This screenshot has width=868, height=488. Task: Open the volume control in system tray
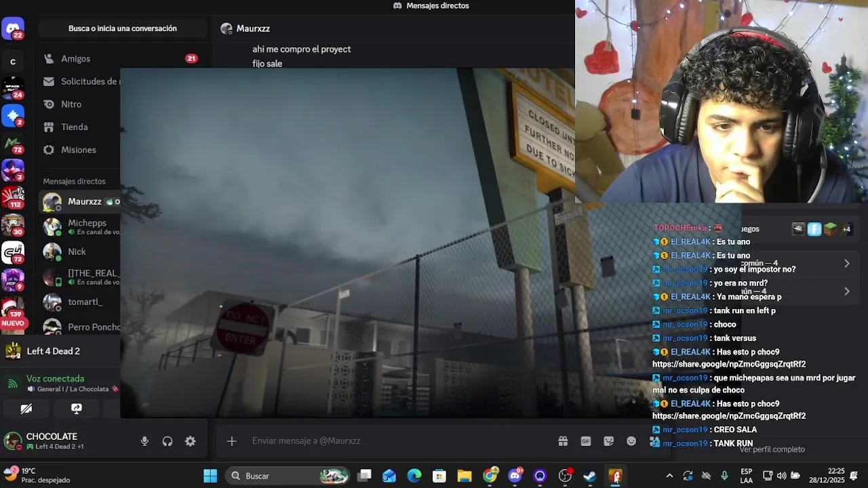point(782,476)
